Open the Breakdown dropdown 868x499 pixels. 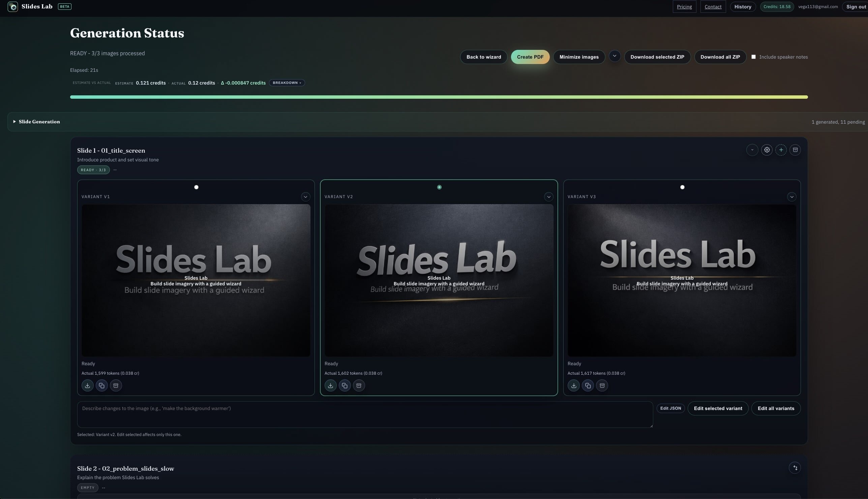(287, 83)
